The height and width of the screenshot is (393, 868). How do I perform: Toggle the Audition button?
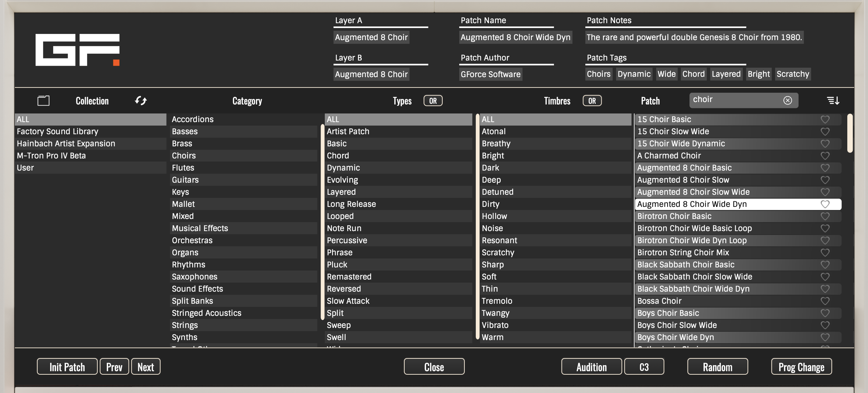pyautogui.click(x=591, y=367)
